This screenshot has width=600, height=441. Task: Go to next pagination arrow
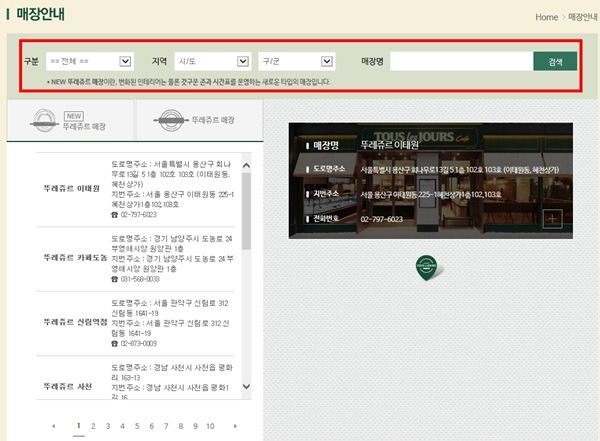(235, 426)
